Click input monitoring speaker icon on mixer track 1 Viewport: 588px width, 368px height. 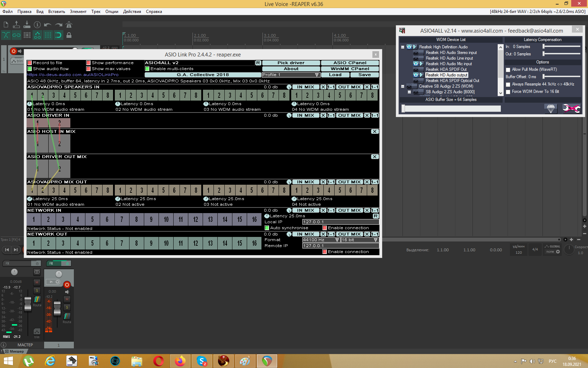67,292
